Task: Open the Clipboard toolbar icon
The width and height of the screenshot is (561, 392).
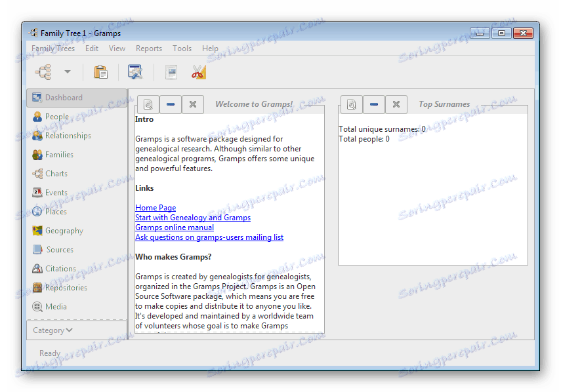Action: pos(101,72)
